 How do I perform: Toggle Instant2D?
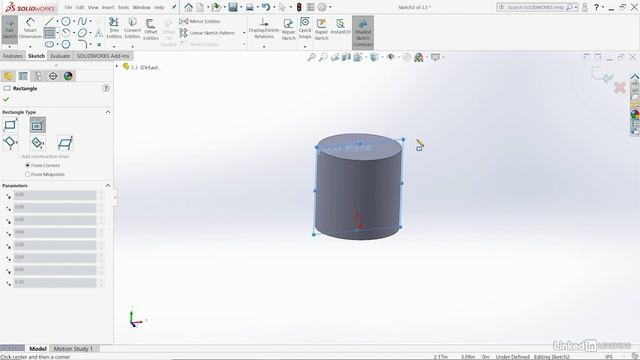[x=340, y=27]
